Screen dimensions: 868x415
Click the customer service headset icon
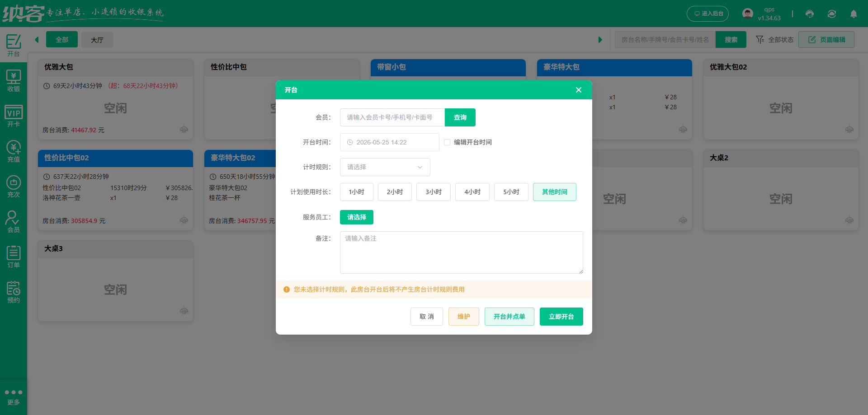810,14
